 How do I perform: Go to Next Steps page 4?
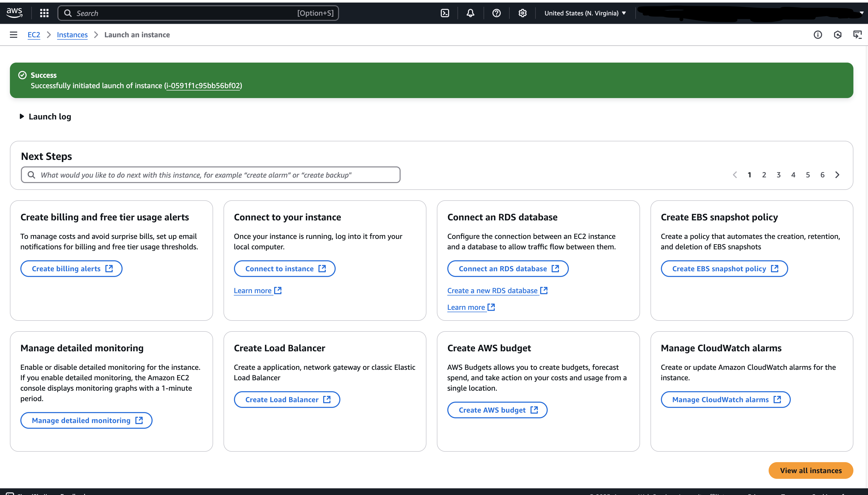(793, 175)
